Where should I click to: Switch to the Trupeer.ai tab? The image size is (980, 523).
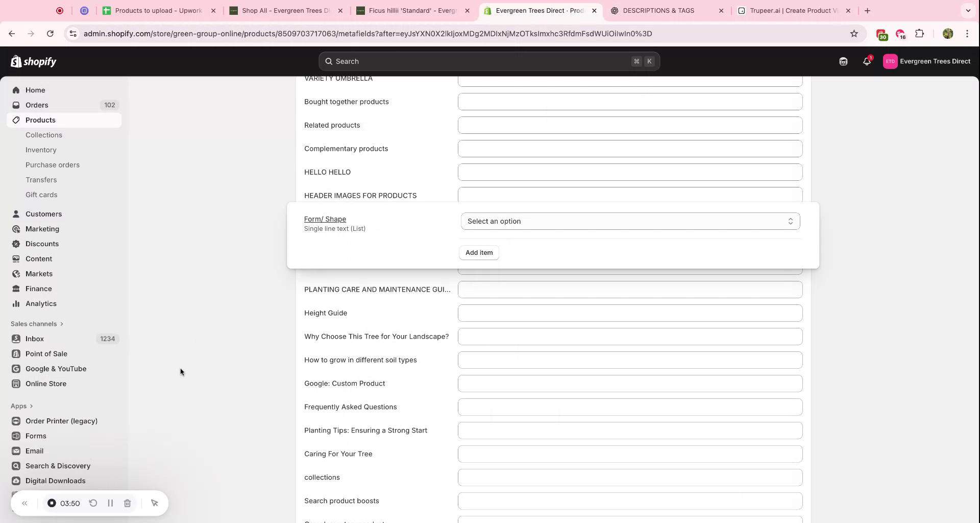(790, 10)
